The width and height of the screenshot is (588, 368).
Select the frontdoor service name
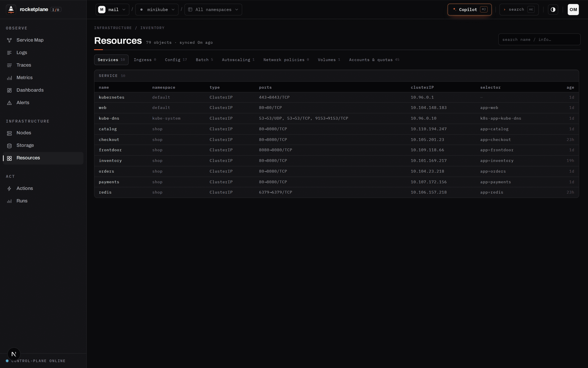(110, 150)
